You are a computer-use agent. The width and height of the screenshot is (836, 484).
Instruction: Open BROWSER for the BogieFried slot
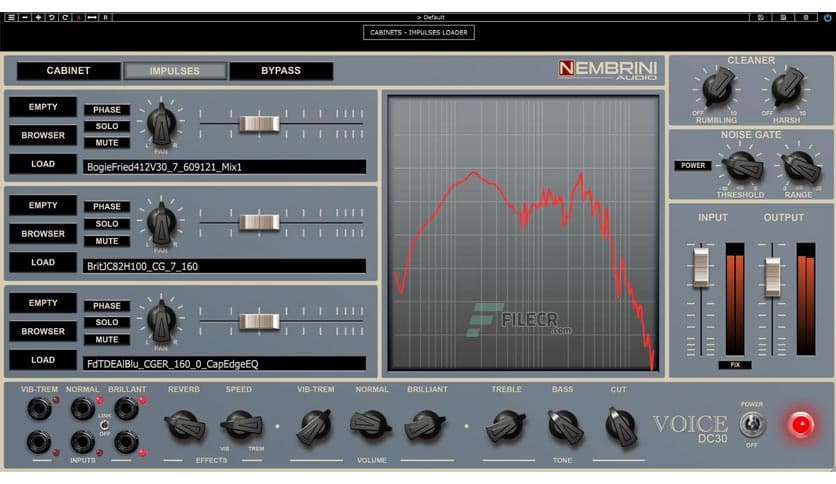[x=43, y=135]
